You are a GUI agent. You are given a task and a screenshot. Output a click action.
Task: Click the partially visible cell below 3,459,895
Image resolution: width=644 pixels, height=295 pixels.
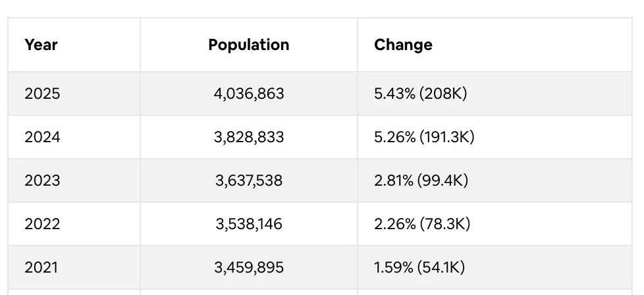[x=249, y=292]
